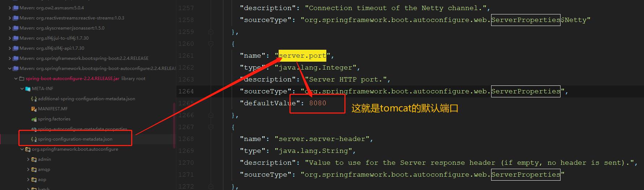The width and height of the screenshot is (644, 190).
Task: Expand the admin package arrow
Action: [28, 159]
